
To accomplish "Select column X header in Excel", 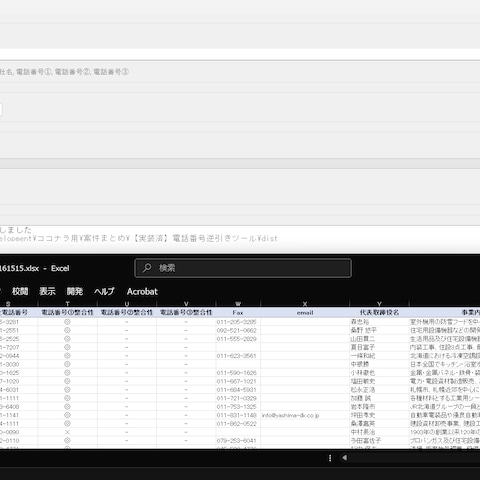I will (305, 304).
